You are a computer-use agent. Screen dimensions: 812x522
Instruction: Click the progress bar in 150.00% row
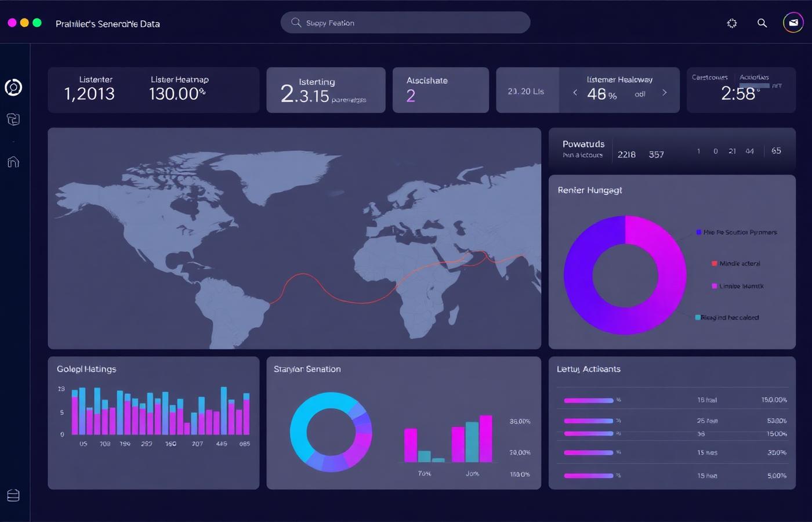[x=589, y=400]
